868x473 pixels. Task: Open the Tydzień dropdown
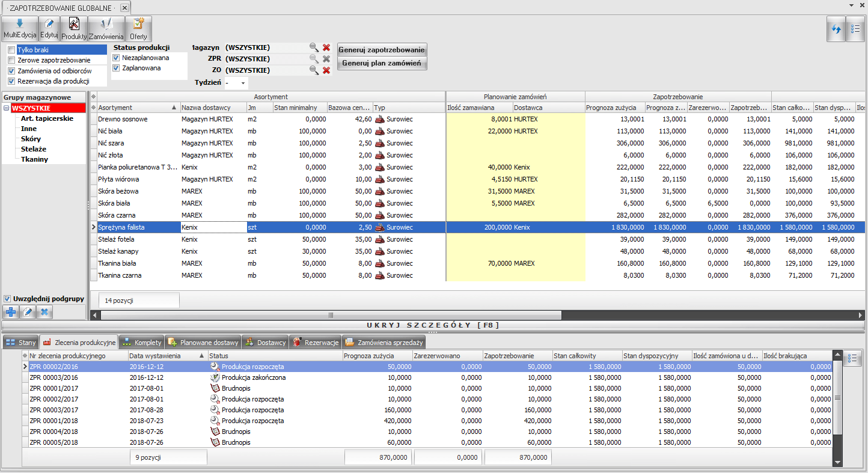(243, 83)
